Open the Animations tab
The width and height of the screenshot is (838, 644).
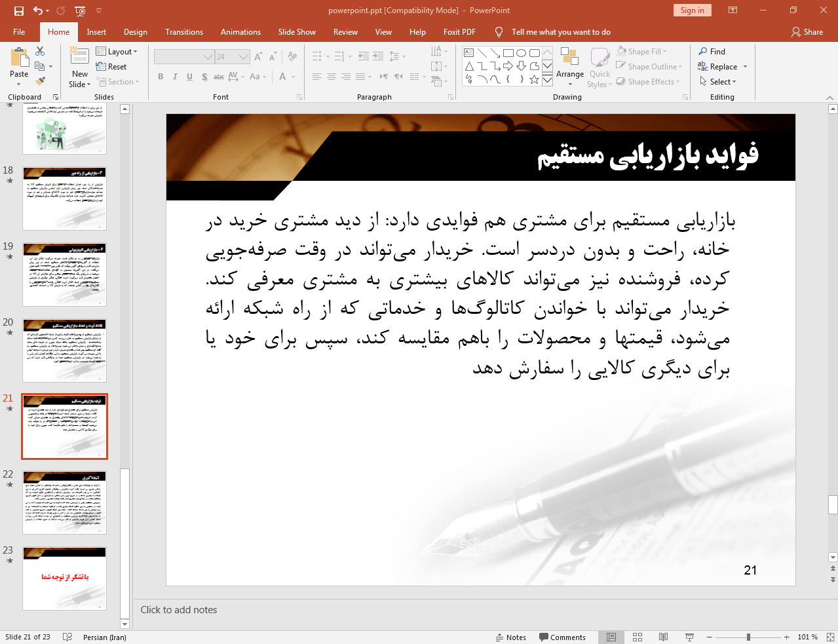240,32
